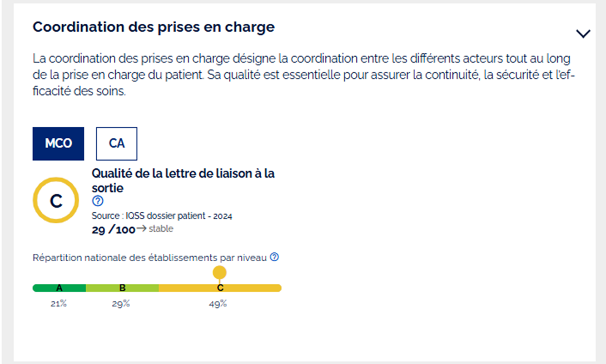
Task: Click the Coordination des prises en charge heading
Action: pos(153,27)
